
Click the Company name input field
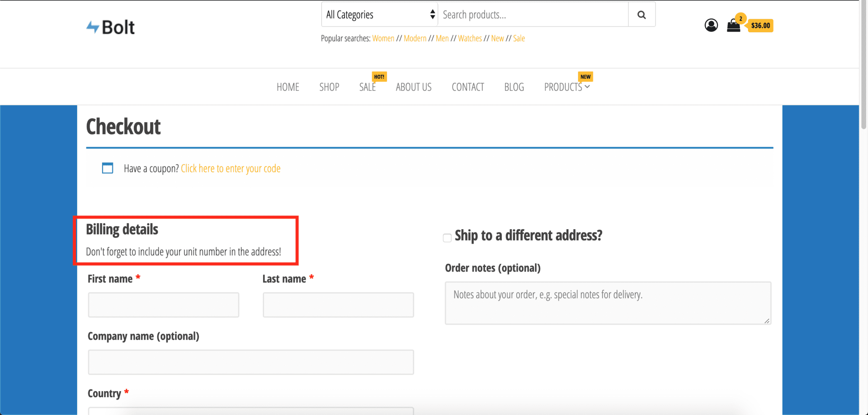coord(251,362)
